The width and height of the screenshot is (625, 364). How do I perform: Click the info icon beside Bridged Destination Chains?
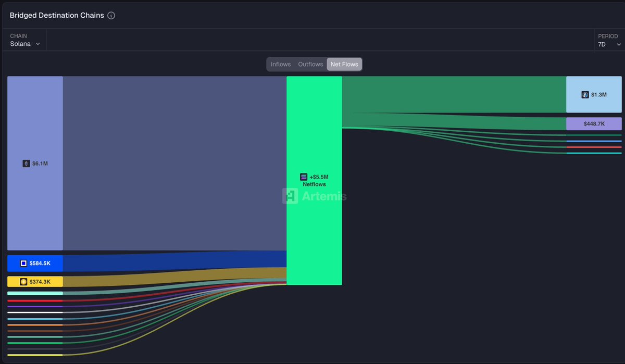(111, 16)
